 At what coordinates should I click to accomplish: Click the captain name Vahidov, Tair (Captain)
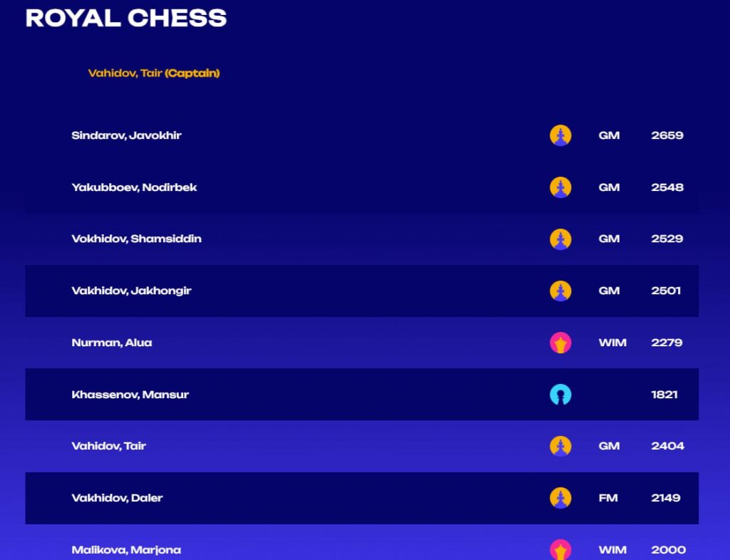[x=153, y=73]
